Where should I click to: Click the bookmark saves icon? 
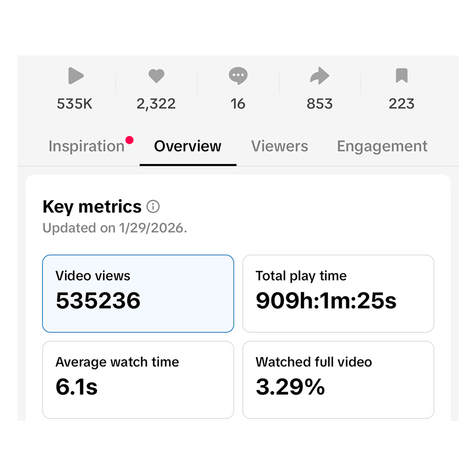tap(402, 76)
